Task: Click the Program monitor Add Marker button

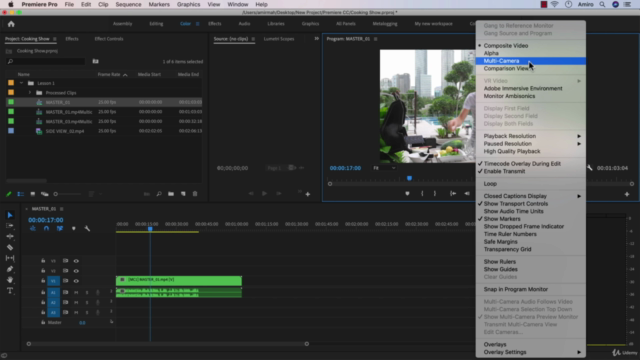Action: pyautogui.click(x=407, y=193)
